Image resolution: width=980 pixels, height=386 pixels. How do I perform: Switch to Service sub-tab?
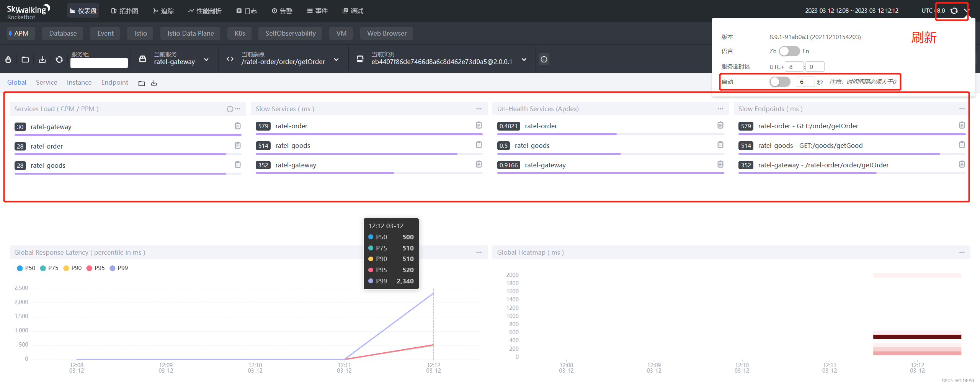(x=46, y=82)
